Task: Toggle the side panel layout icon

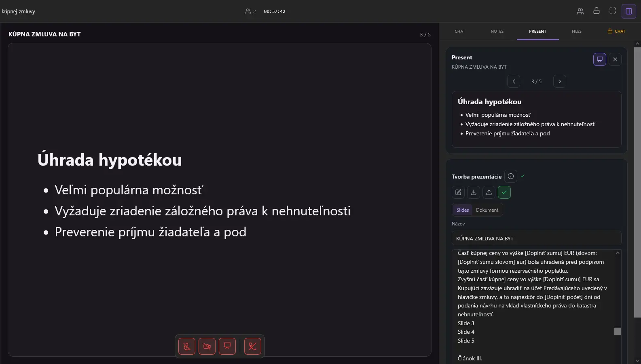Action: pyautogui.click(x=629, y=11)
